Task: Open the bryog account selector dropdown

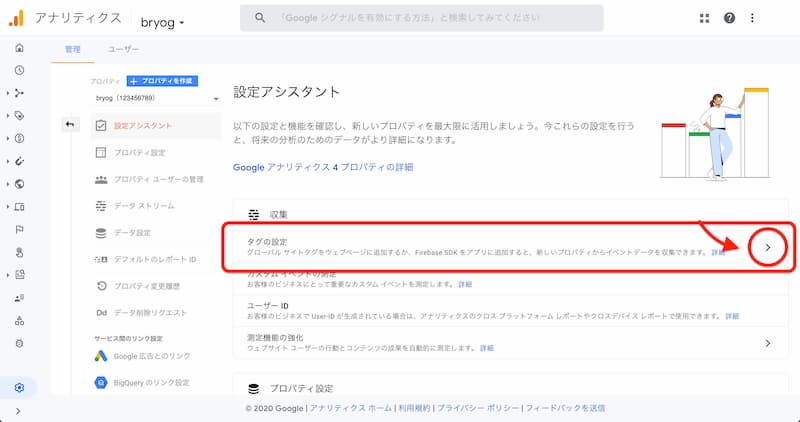Action: point(163,22)
